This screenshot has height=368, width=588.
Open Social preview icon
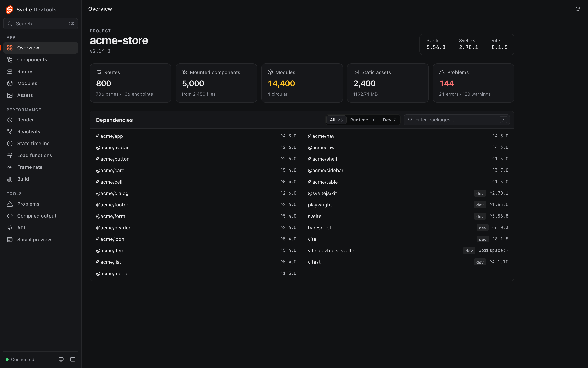pyautogui.click(x=10, y=239)
